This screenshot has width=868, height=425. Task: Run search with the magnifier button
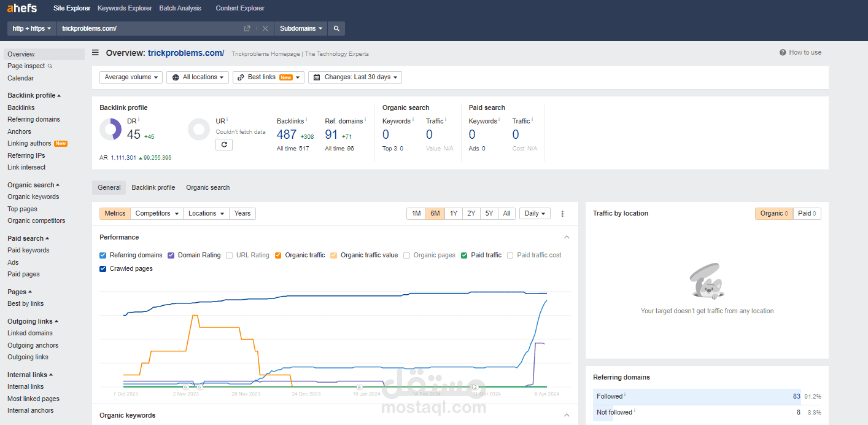pyautogui.click(x=336, y=28)
